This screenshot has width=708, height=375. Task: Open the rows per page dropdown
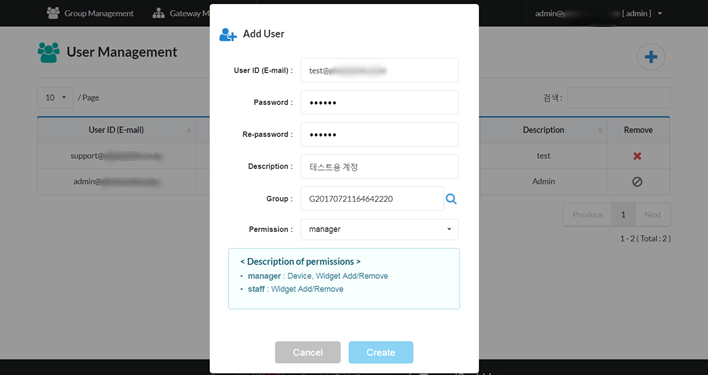55,97
